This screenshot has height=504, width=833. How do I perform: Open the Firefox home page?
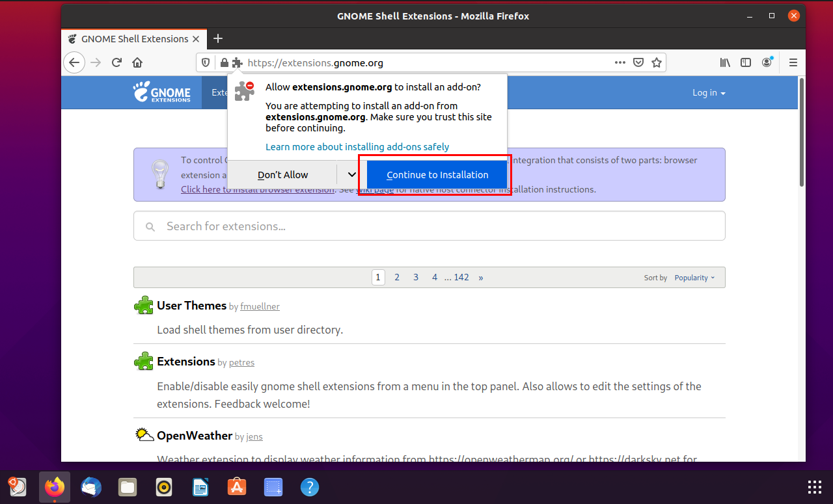pyautogui.click(x=137, y=62)
